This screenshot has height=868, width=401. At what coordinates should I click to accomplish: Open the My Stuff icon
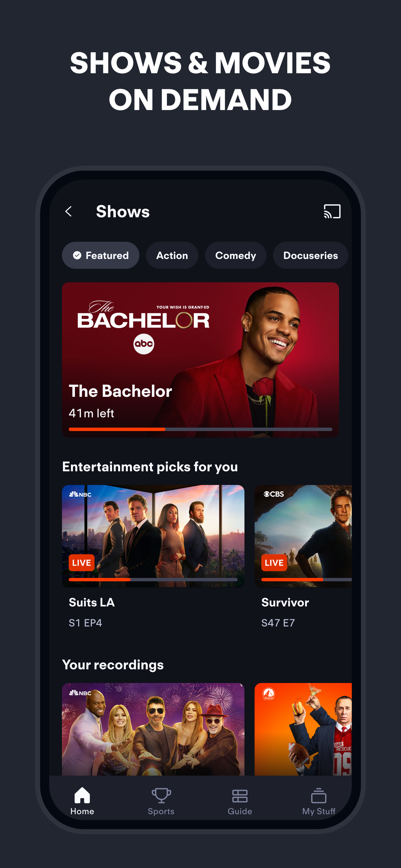318,796
